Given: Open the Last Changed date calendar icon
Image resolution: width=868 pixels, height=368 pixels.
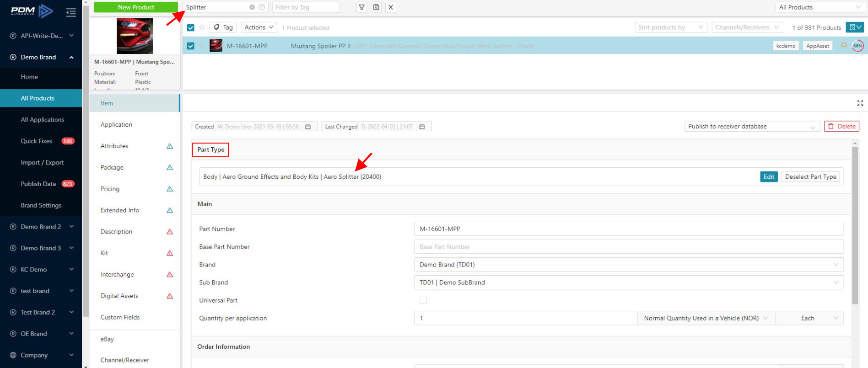Looking at the screenshot, I should 422,127.
